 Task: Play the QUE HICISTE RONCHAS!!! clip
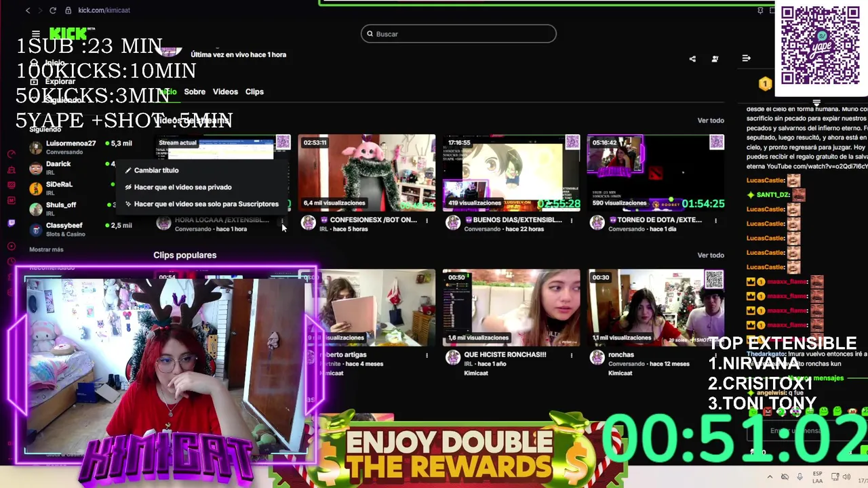pos(511,308)
